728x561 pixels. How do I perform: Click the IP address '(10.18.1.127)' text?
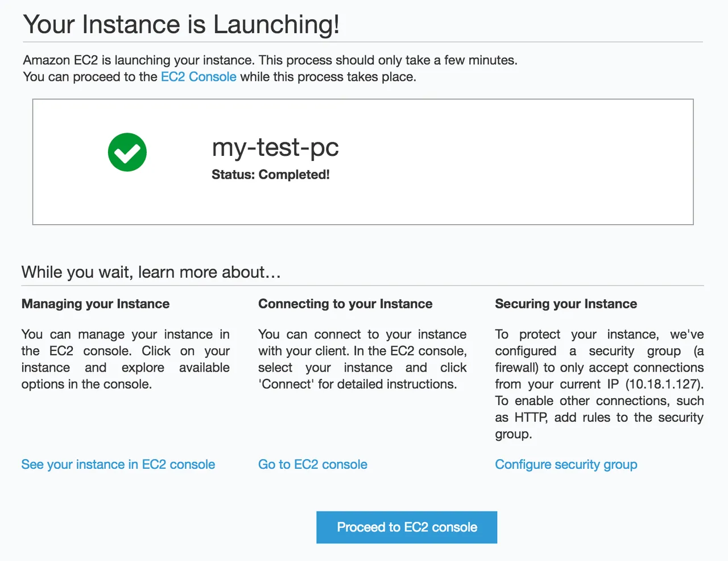pos(664,384)
